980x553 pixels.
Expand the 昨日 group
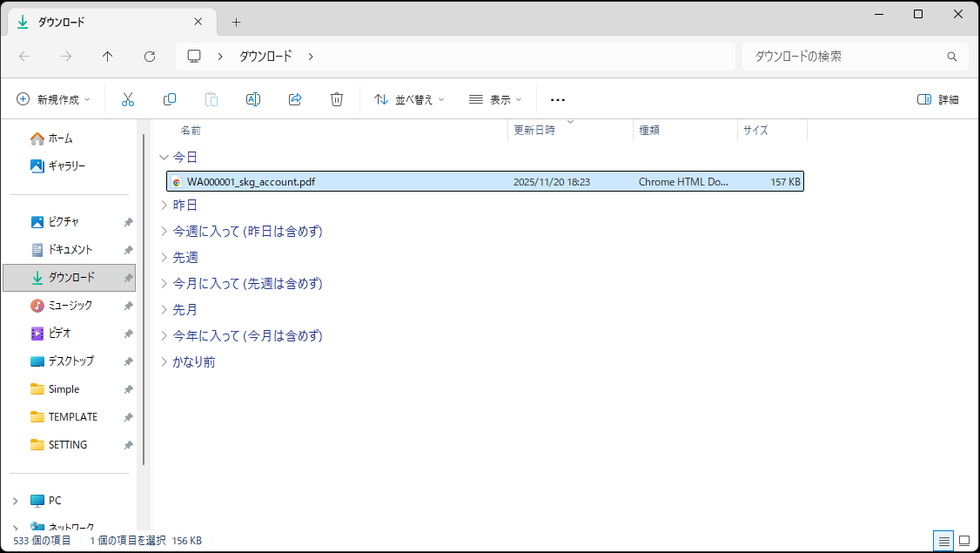(x=164, y=206)
